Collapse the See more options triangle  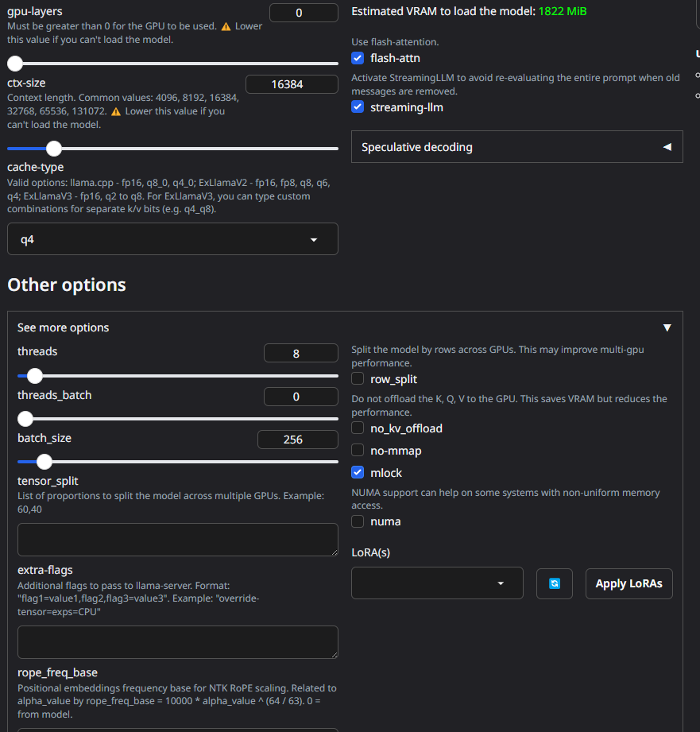click(667, 327)
